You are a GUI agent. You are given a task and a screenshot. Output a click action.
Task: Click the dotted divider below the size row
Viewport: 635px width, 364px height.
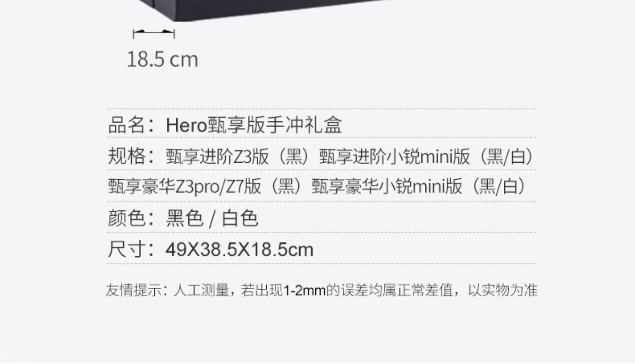(321, 263)
